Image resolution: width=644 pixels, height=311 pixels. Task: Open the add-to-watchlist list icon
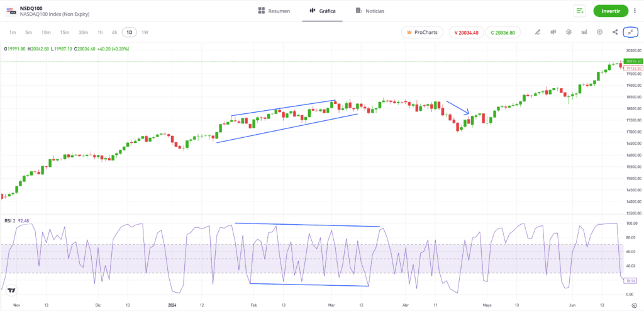click(x=579, y=11)
